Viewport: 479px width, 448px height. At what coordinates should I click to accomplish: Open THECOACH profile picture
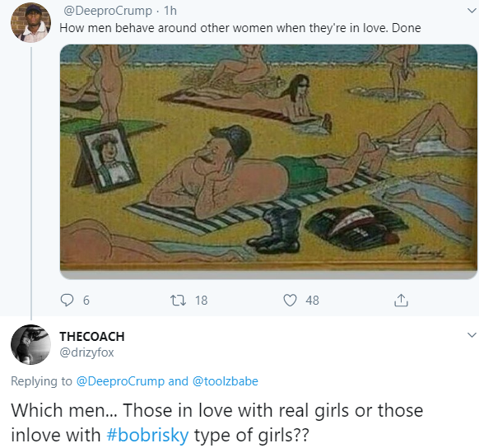30,344
